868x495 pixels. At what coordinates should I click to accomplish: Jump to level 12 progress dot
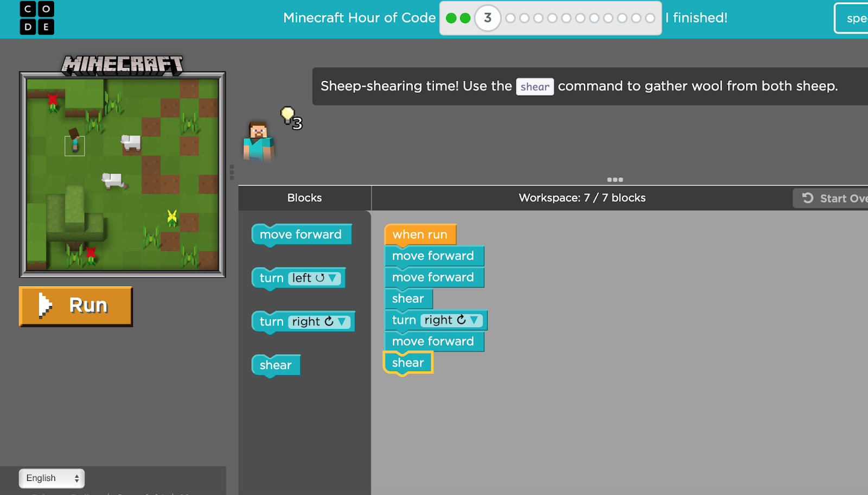coord(622,18)
